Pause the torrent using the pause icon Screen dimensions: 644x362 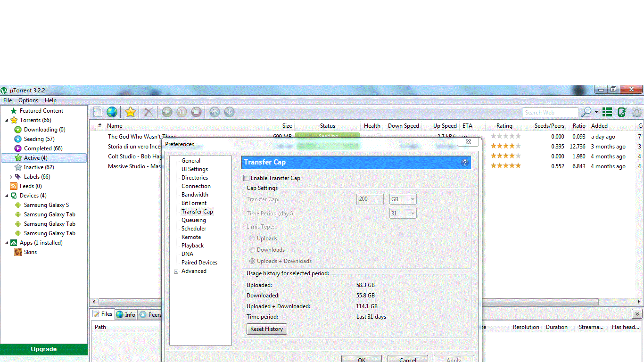182,112
